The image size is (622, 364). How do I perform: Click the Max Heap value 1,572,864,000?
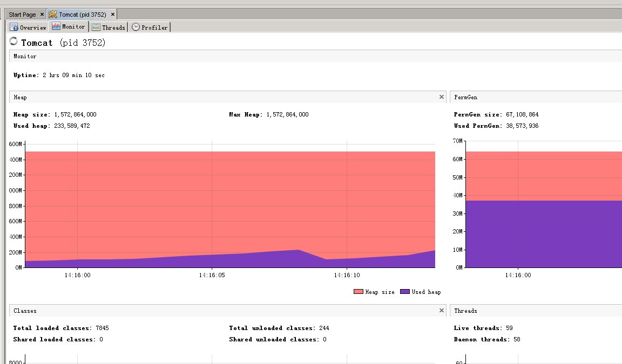click(287, 114)
